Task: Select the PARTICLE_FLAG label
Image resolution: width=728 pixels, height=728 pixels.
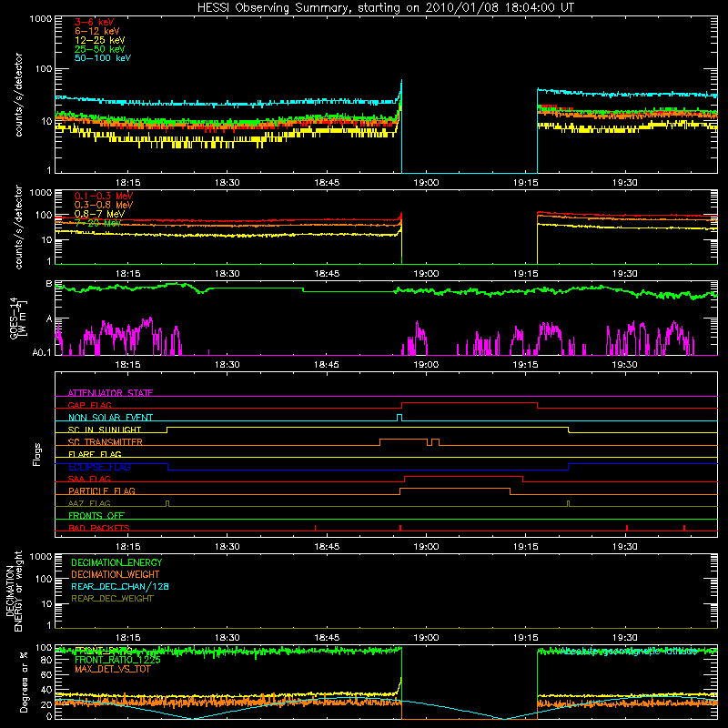Action: pyautogui.click(x=102, y=490)
